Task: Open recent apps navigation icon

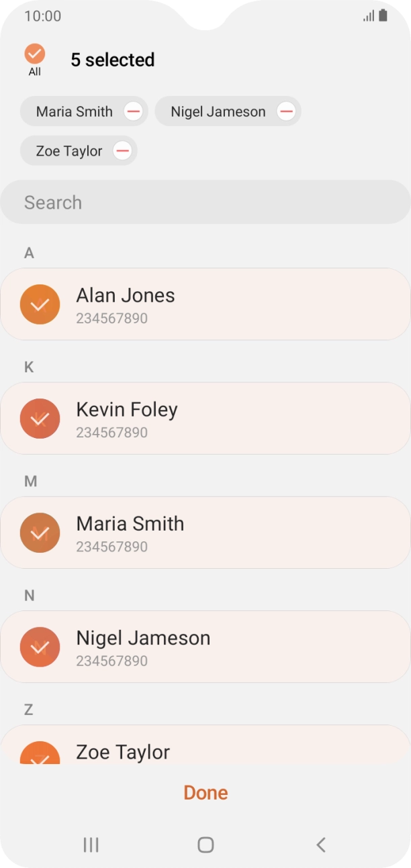Action: tap(91, 845)
